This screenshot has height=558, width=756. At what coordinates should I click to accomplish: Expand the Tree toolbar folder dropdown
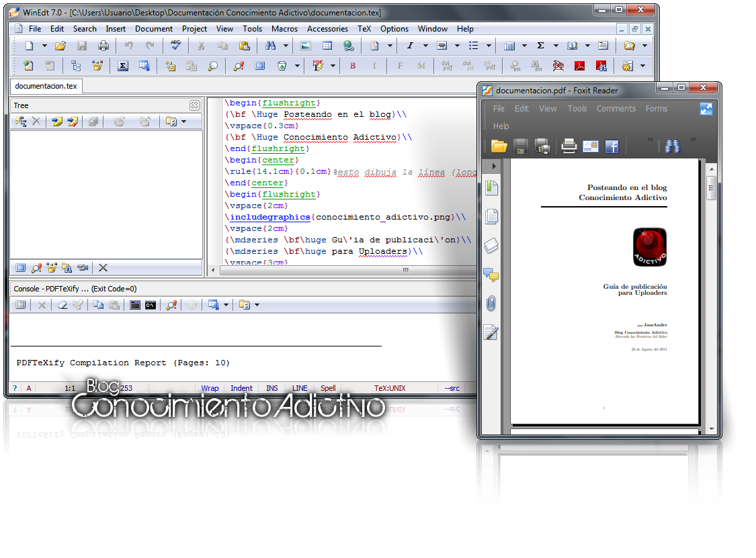pos(183,122)
